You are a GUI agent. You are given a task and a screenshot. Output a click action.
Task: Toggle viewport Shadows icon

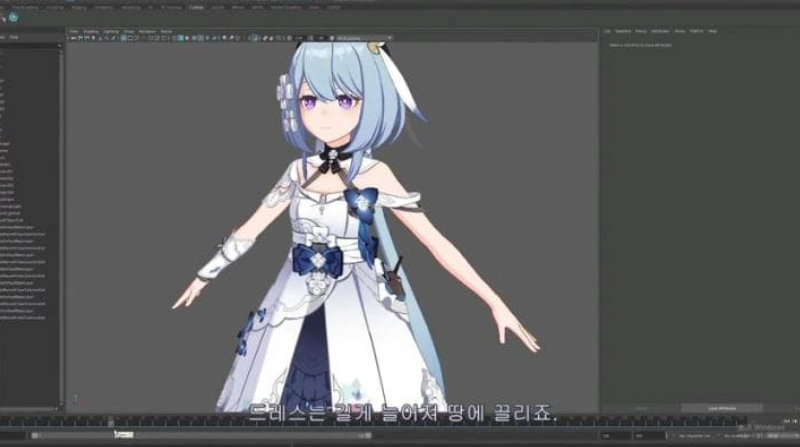click(x=214, y=38)
